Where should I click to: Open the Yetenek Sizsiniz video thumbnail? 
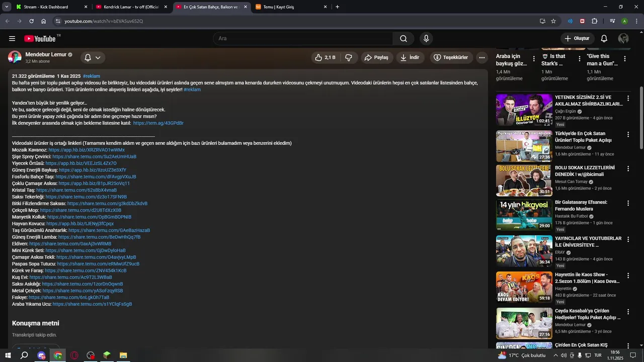coord(524,110)
